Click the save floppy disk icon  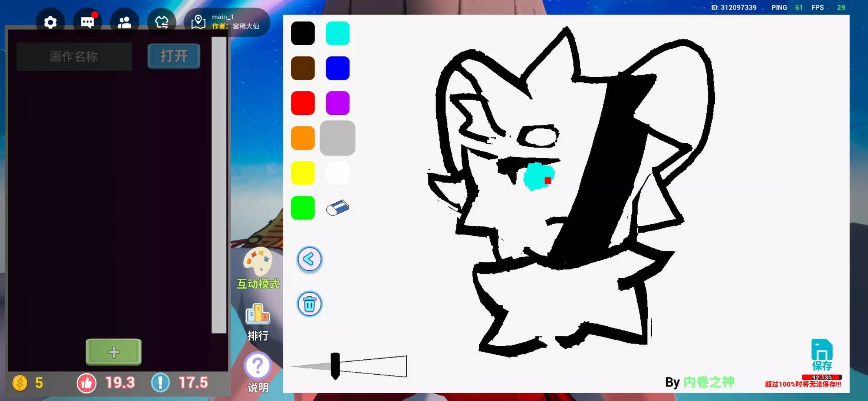click(822, 350)
